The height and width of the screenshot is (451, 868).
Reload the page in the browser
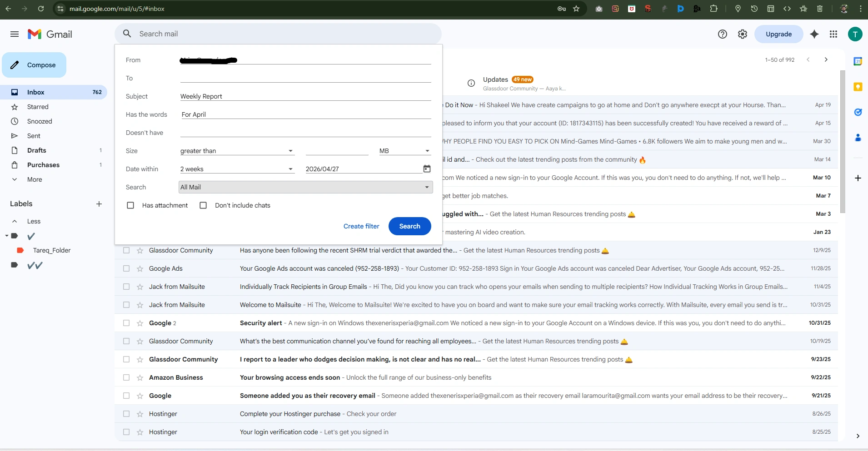(x=41, y=9)
